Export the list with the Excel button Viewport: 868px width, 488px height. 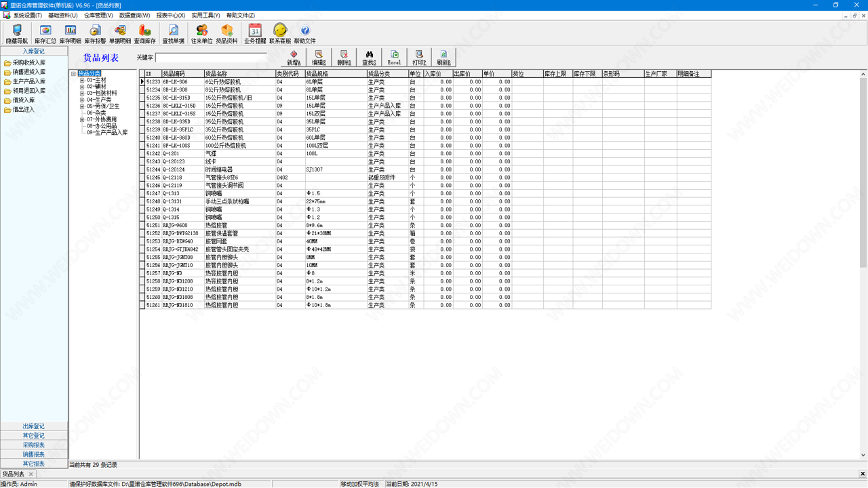tap(394, 58)
